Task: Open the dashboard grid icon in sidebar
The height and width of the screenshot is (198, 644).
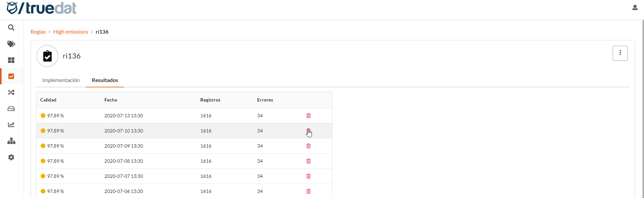Action: [11, 60]
